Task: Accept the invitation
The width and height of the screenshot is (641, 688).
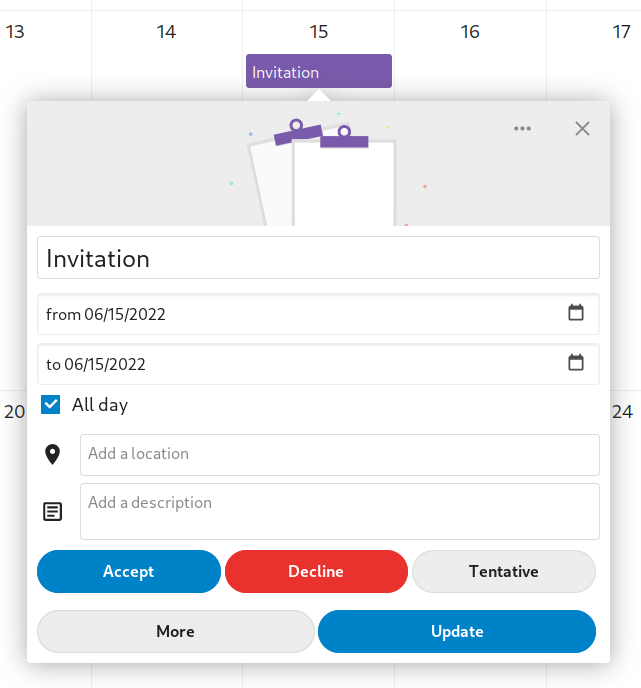Action: [x=128, y=572]
